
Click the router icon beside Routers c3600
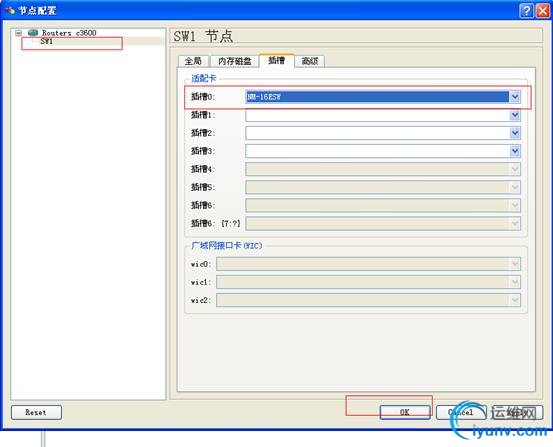[x=33, y=33]
